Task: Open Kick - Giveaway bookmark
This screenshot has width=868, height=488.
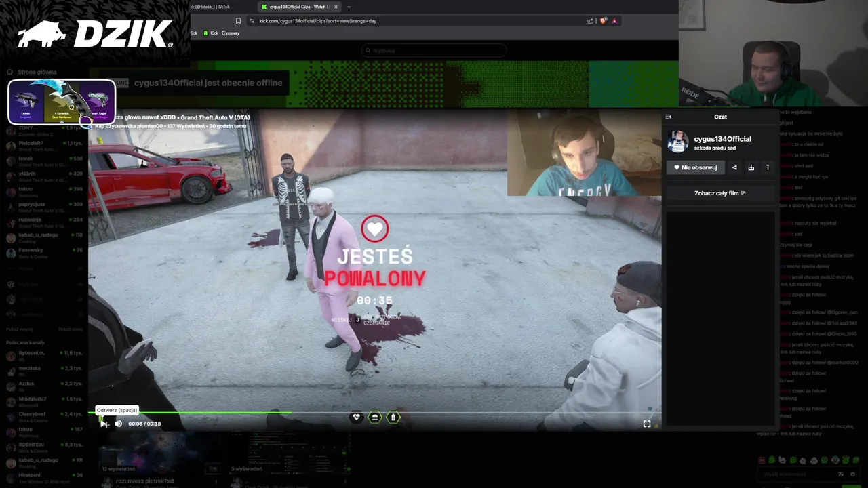Action: [x=220, y=33]
